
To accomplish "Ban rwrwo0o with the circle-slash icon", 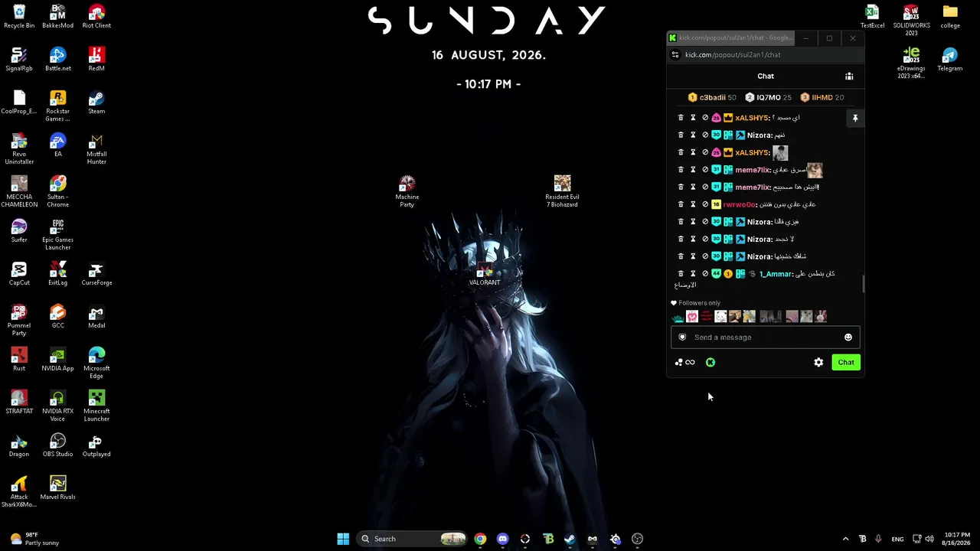I will (705, 204).
